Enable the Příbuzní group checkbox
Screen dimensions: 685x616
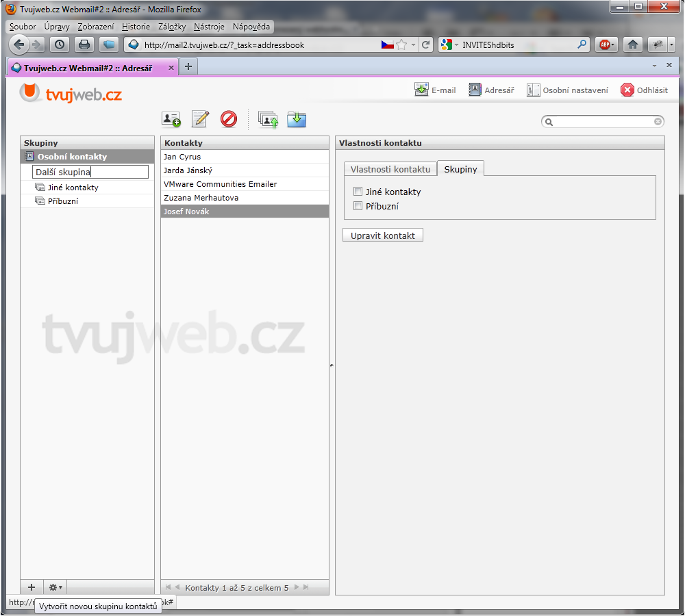point(358,206)
